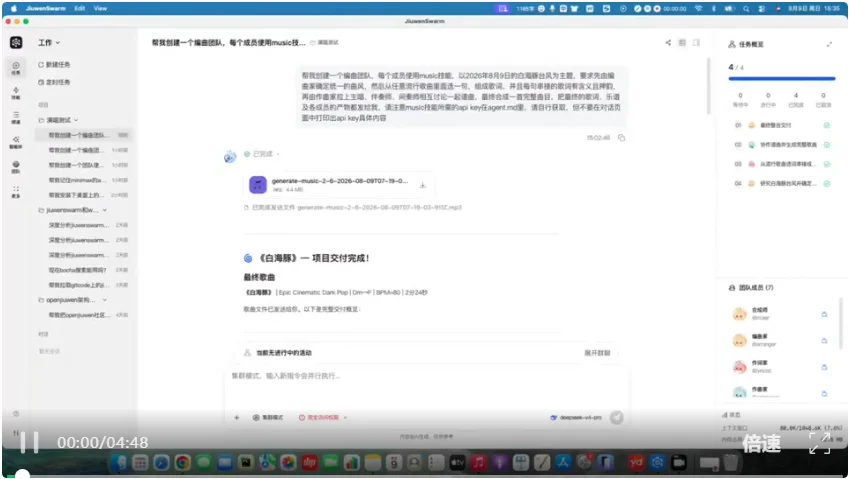Click the green check for task 02

point(827,145)
